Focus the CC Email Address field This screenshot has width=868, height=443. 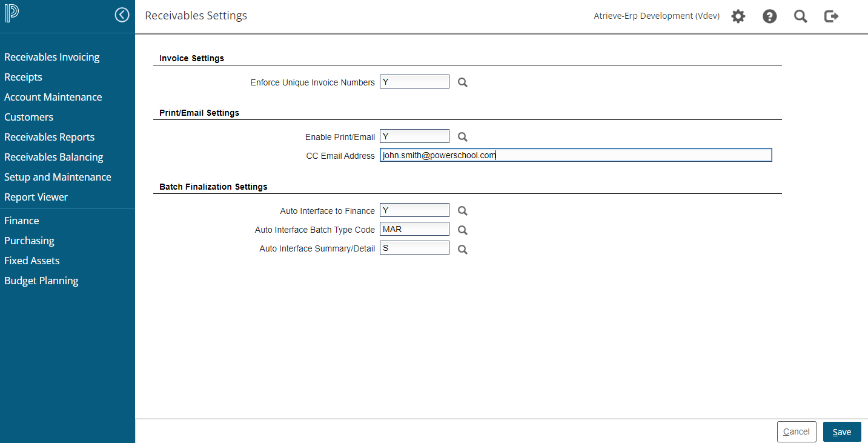[575, 155]
